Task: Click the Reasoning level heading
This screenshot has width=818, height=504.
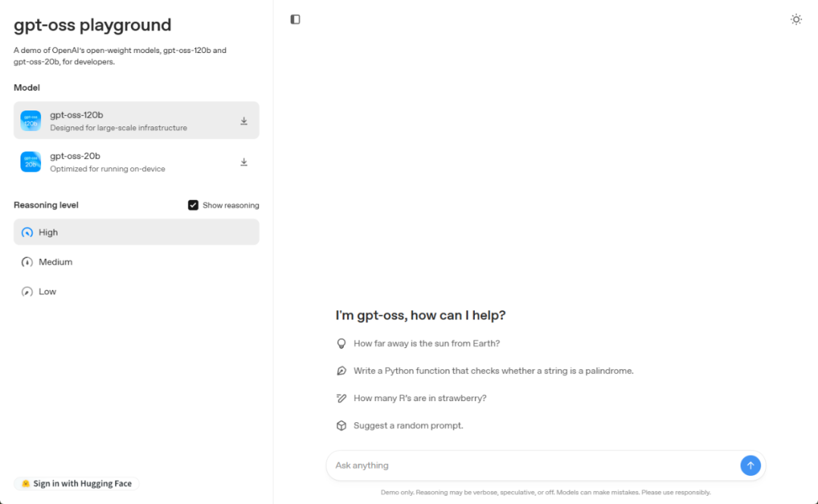Action: point(46,205)
